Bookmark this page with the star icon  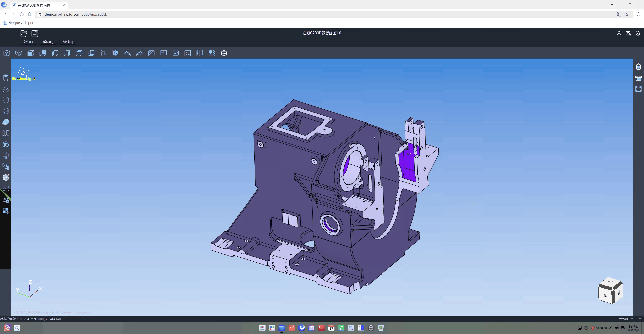point(627,14)
